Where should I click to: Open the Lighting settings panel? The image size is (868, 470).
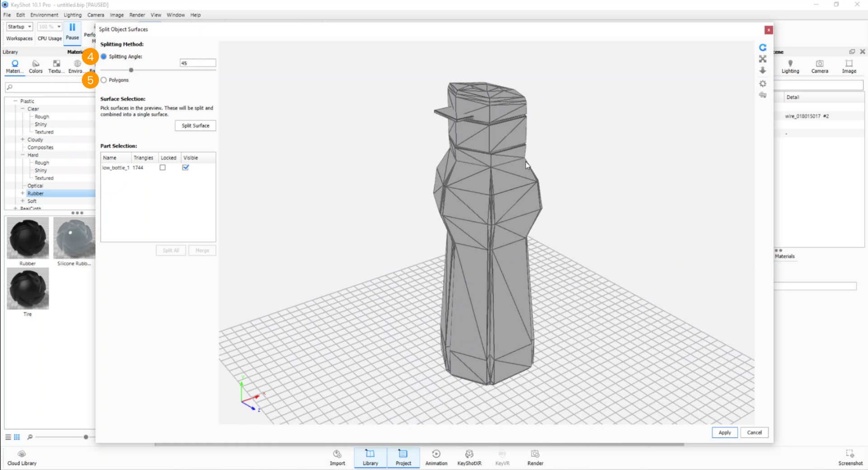point(790,66)
